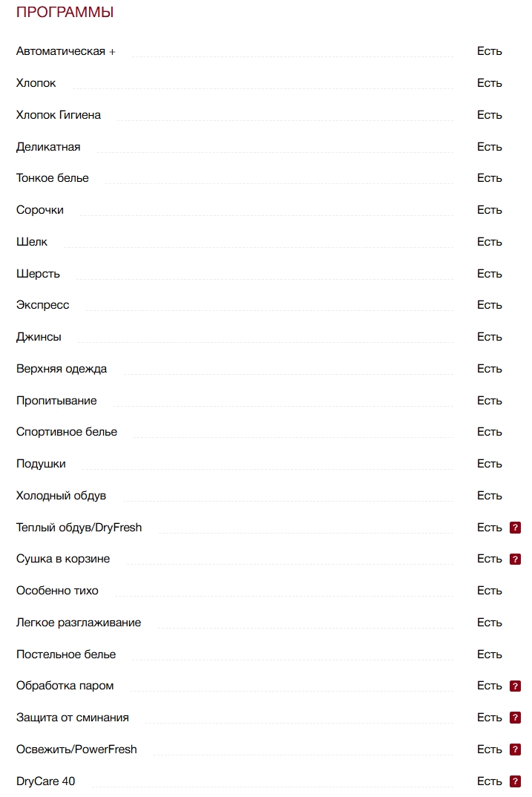Click the Спортивное белье label
Screen dimensions: 532x797
tap(67, 432)
